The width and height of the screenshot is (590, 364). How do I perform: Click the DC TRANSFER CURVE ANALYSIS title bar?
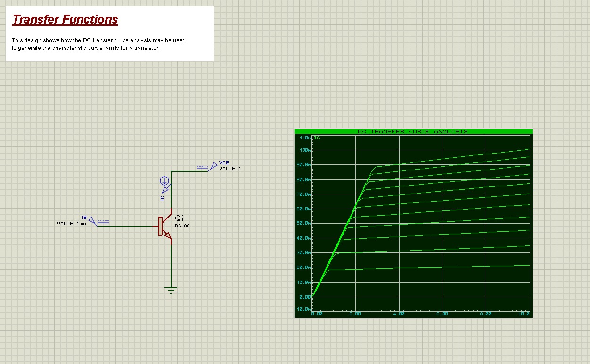pos(413,131)
